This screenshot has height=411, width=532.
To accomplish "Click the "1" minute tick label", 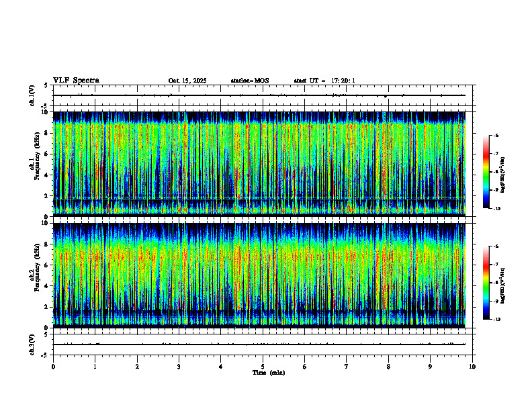I will (95, 367).
